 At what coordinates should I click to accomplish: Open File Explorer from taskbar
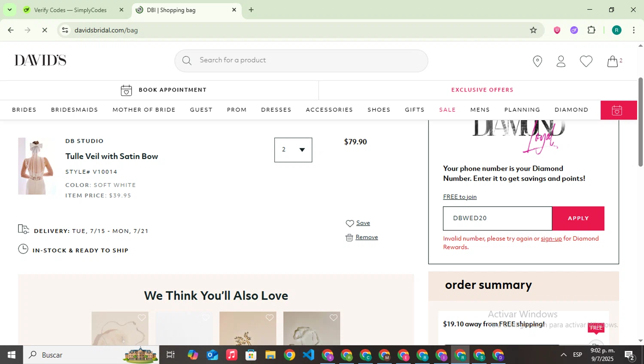pyautogui.click(x=270, y=355)
